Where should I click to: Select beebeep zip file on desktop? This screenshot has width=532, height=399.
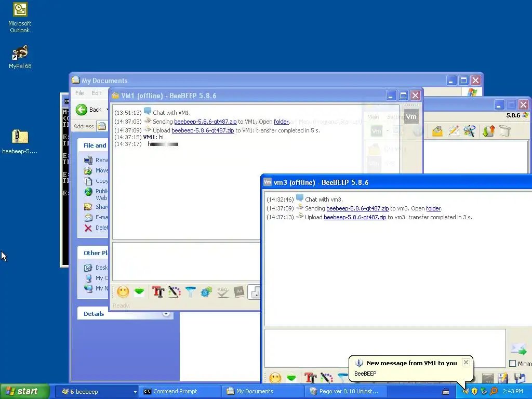(x=20, y=142)
